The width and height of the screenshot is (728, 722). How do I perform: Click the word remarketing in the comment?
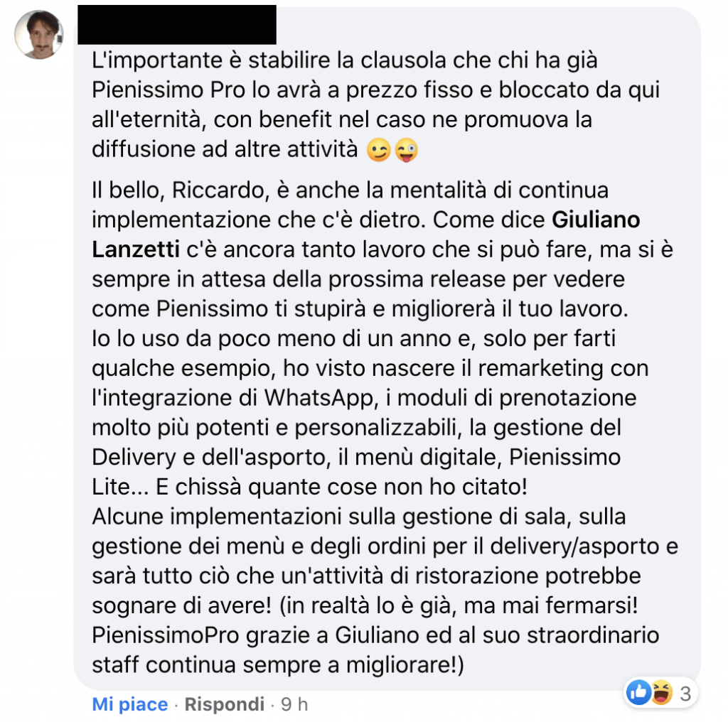pyautogui.click(x=540, y=368)
